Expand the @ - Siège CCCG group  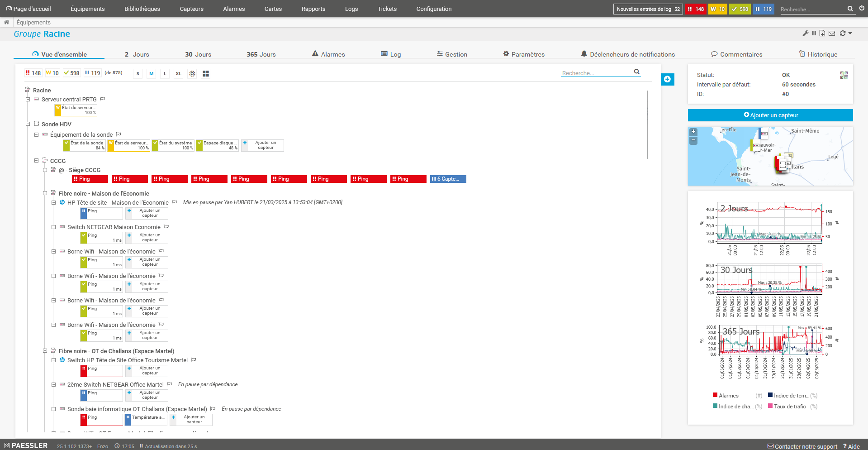45,170
